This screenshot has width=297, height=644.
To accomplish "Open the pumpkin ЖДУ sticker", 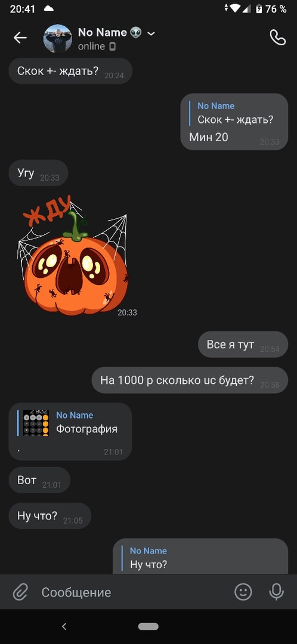I will coord(73,255).
